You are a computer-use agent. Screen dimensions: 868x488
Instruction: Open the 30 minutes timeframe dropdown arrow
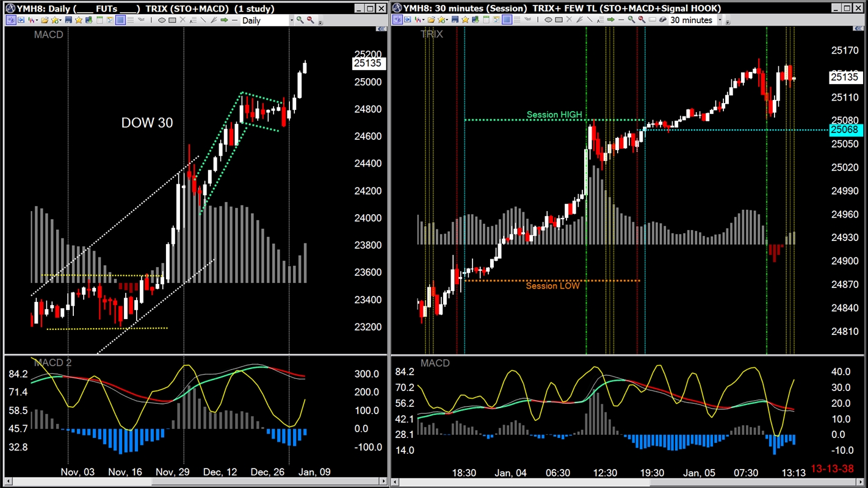click(720, 20)
